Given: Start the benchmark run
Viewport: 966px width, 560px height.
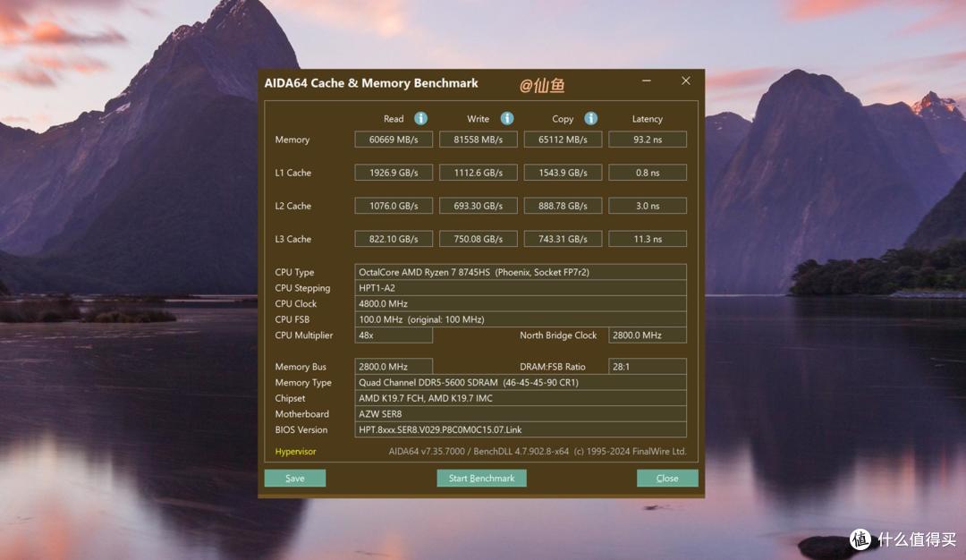Looking at the screenshot, I should pyautogui.click(x=482, y=478).
